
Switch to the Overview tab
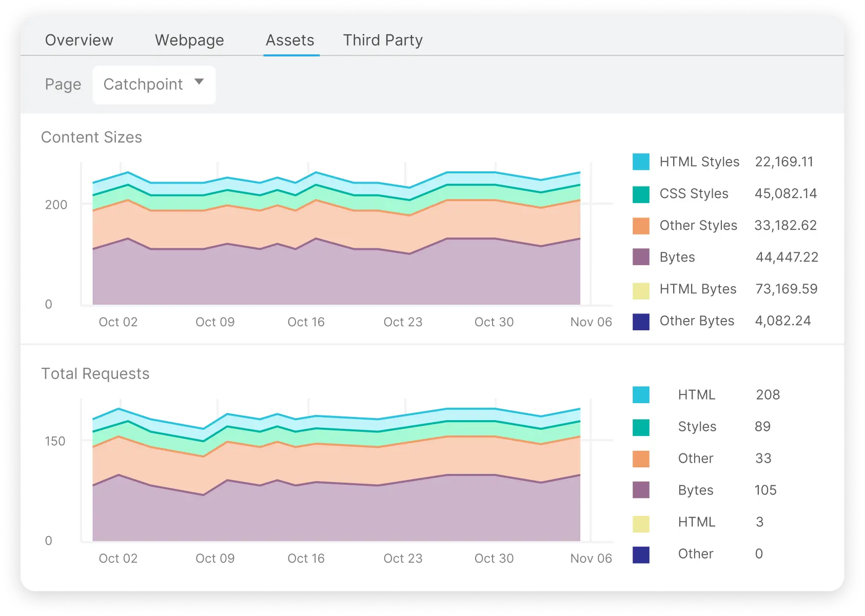point(80,40)
